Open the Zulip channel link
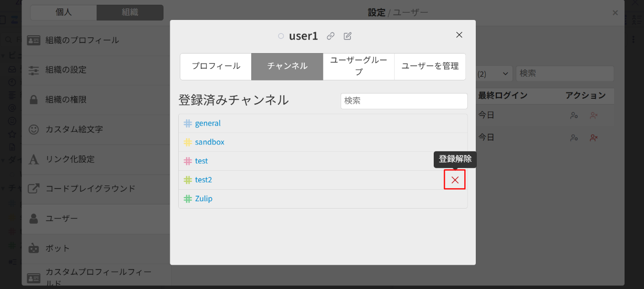The width and height of the screenshot is (644, 289). pyautogui.click(x=203, y=199)
